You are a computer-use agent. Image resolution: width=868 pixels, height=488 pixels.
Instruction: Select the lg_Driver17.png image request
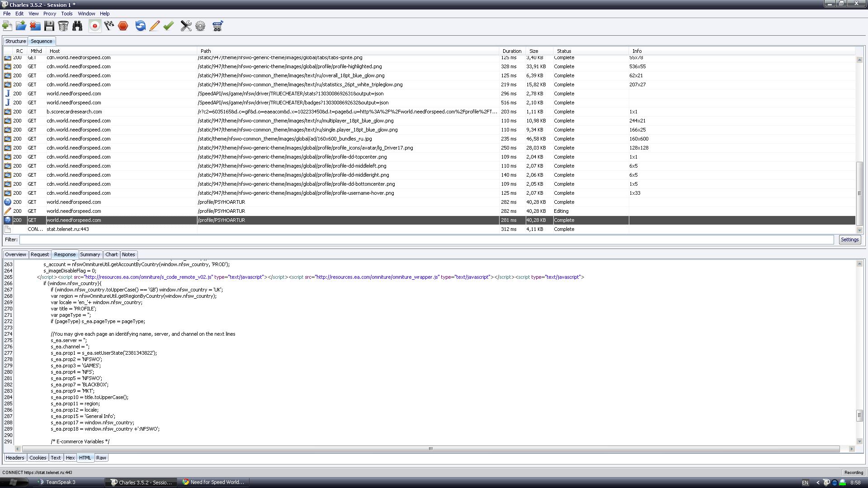[x=429, y=148]
